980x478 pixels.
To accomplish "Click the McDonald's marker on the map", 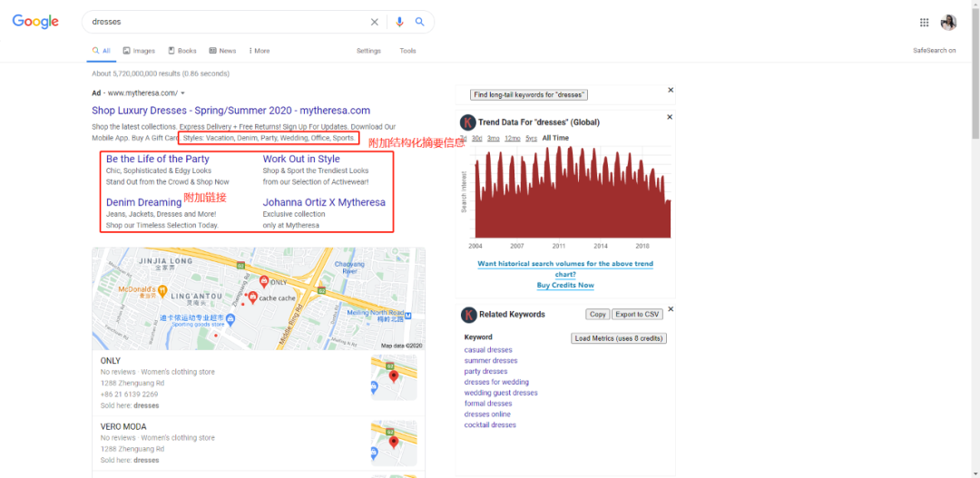I will pyautogui.click(x=162, y=289).
